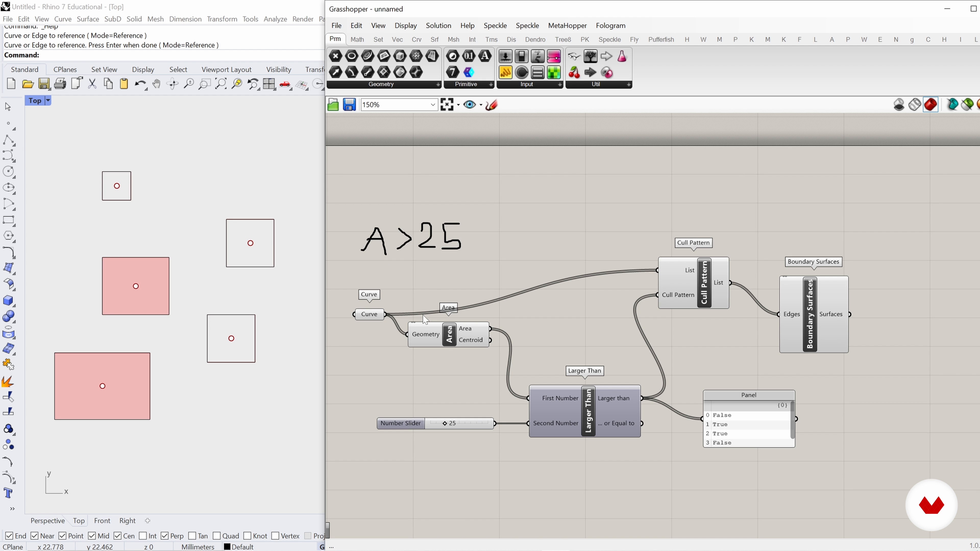Image resolution: width=980 pixels, height=551 pixels.
Task: Enable the Tan osnap checkbox
Action: pos(192,535)
